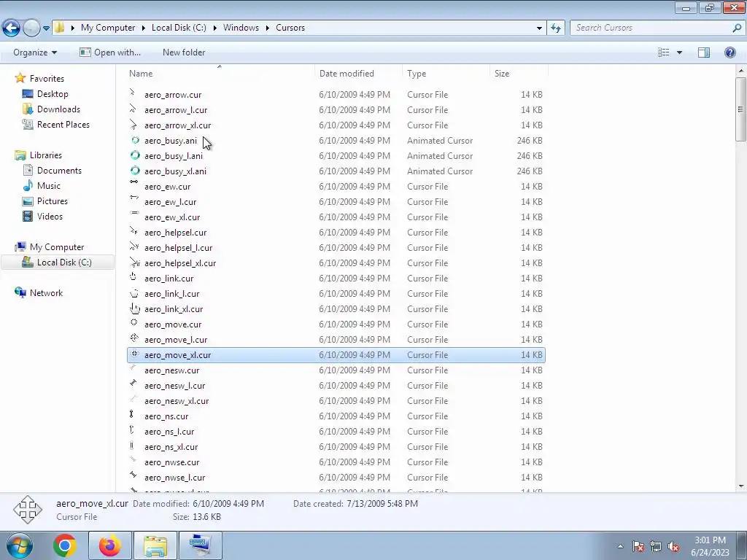Open Recent Places in Favorites
The image size is (747, 560).
point(63,124)
